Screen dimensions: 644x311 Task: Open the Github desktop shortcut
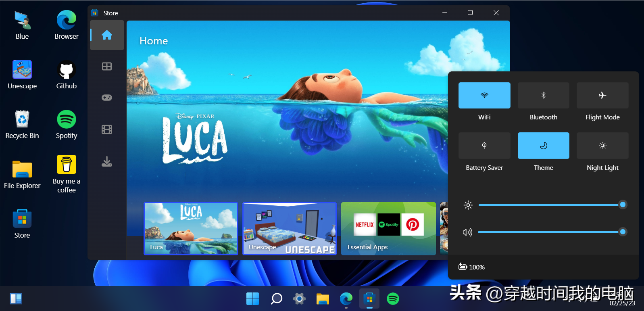(x=67, y=75)
